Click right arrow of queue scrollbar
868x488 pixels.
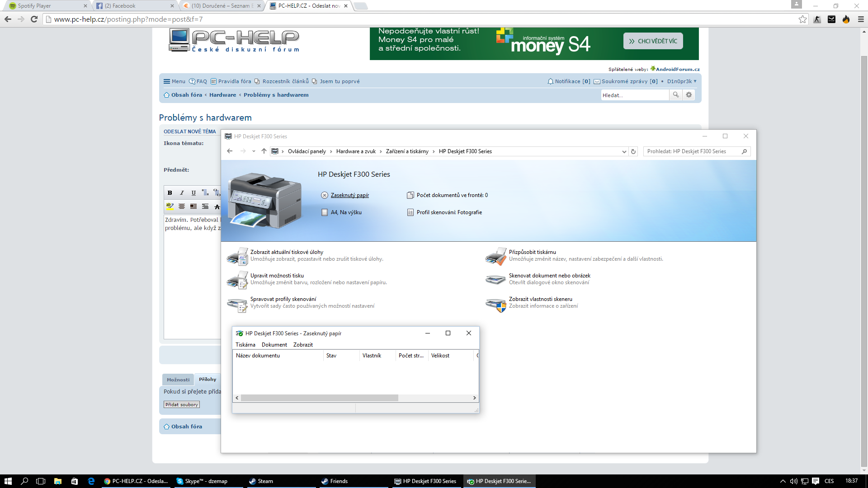474,398
